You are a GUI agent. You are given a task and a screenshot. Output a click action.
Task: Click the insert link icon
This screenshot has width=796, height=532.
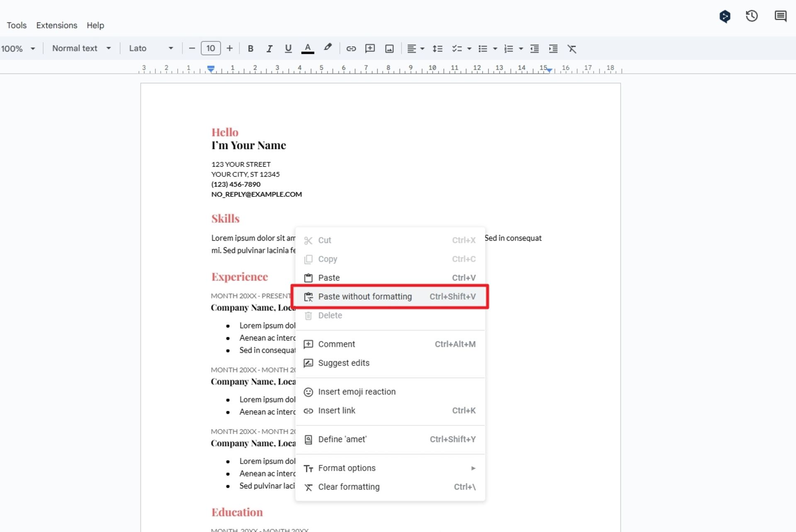pyautogui.click(x=351, y=48)
